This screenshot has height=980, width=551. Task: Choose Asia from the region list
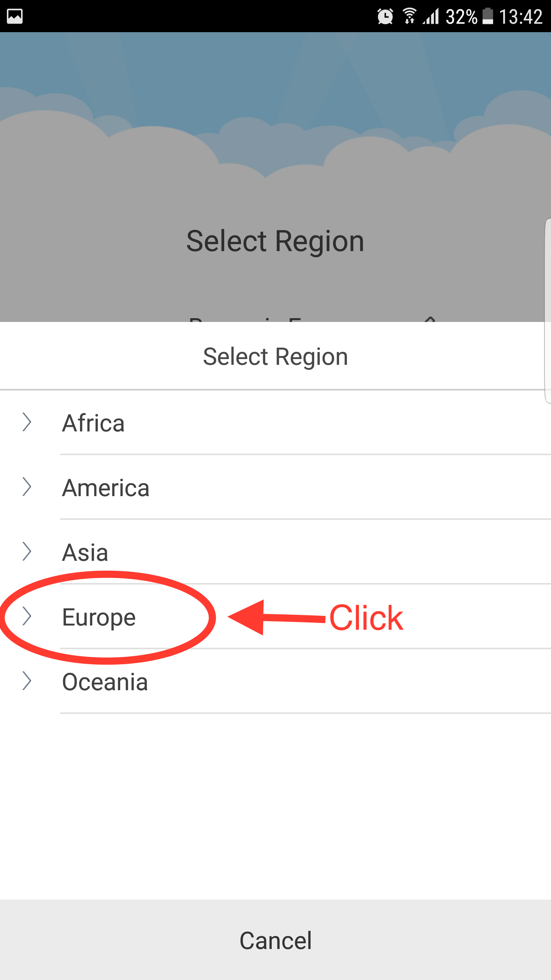tap(275, 552)
